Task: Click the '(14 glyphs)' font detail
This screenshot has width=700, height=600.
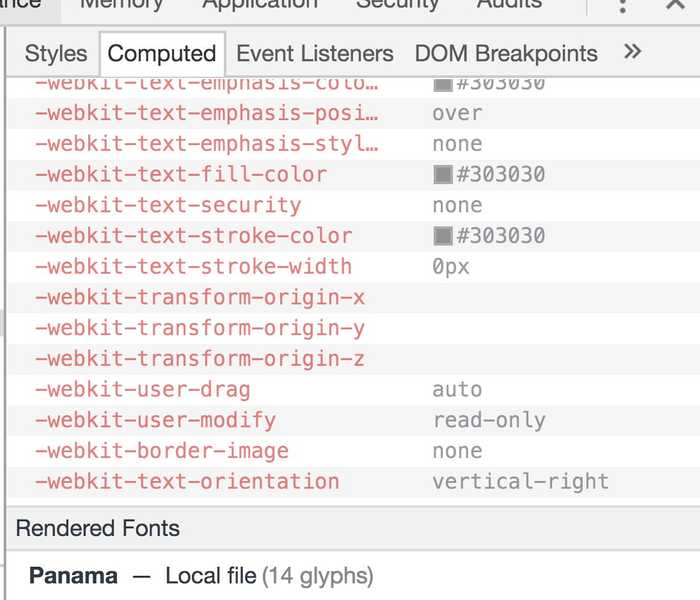Action: pyautogui.click(x=318, y=576)
